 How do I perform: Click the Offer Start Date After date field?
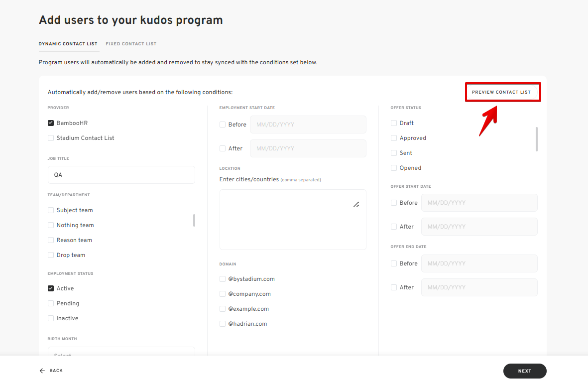[x=479, y=227]
